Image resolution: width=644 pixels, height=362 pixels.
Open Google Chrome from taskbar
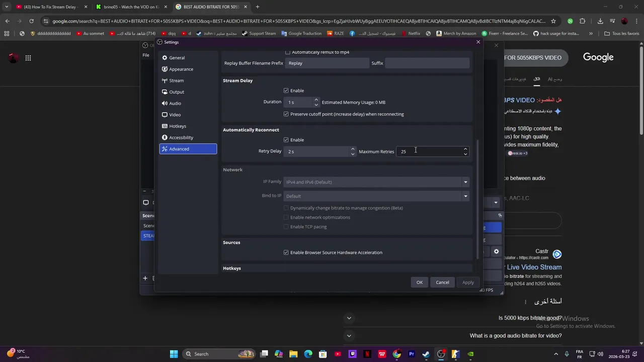tap(397, 354)
